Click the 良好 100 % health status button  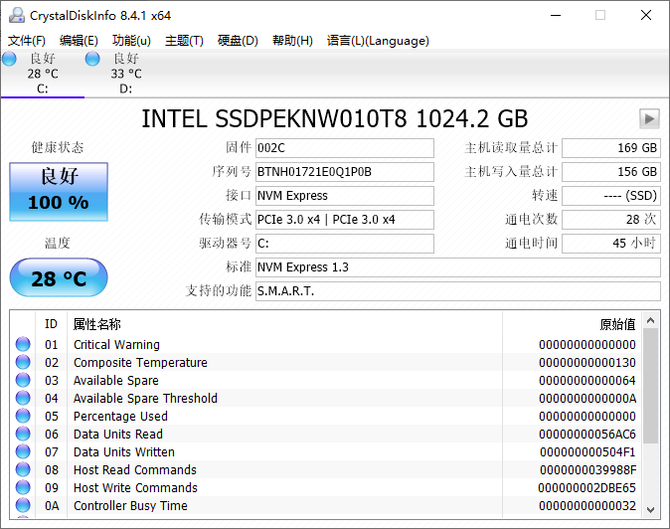[x=59, y=192]
